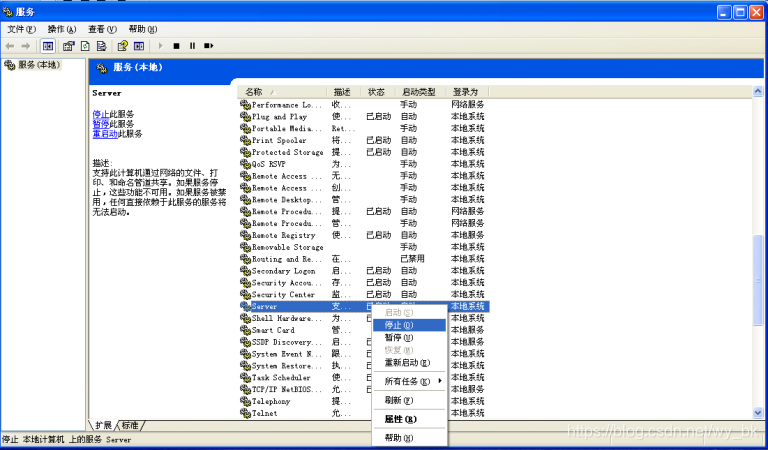Image resolution: width=768 pixels, height=450 pixels.
Task: Open the 文件(F) menu
Action: click(x=22, y=29)
